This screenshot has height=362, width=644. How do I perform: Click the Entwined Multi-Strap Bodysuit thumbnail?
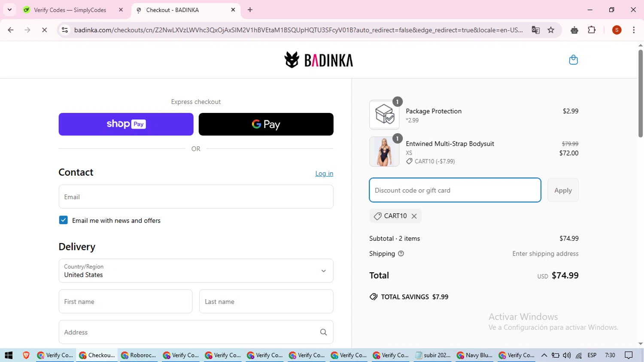pyautogui.click(x=384, y=152)
